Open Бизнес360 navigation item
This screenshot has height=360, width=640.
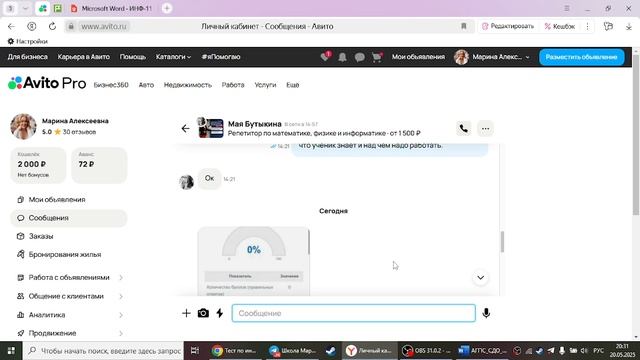point(111,85)
